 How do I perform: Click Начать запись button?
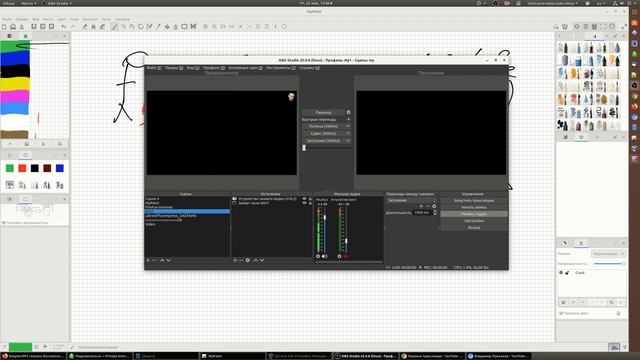click(x=474, y=207)
